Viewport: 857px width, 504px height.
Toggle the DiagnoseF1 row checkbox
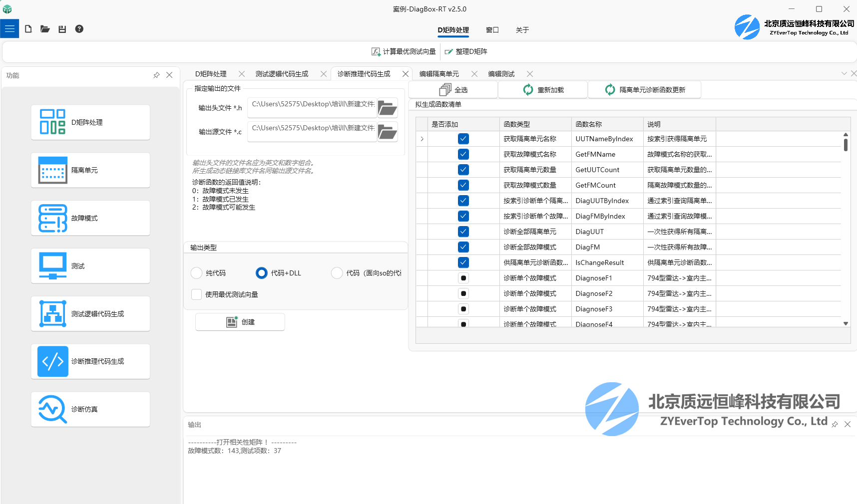click(463, 278)
